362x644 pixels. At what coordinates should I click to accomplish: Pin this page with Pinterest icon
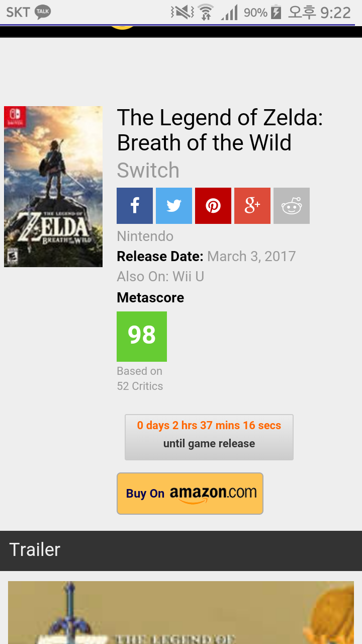pos(213,206)
